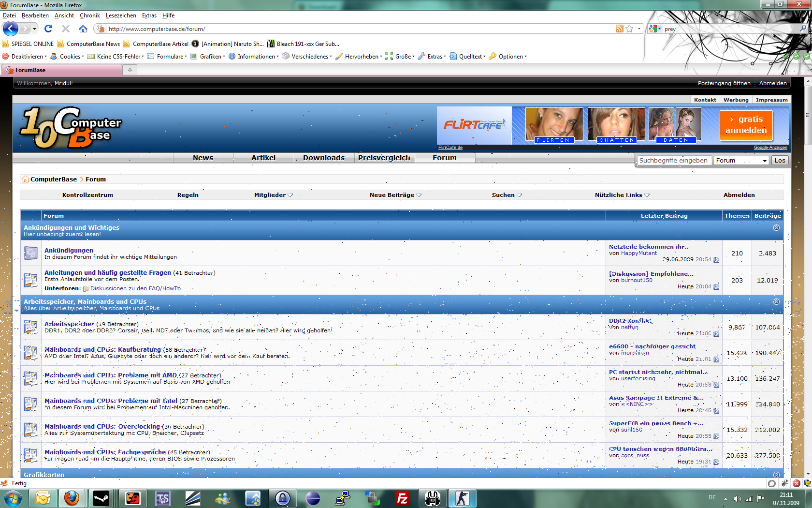The width and height of the screenshot is (812, 508).
Task: Open the Grafiken toolbar dropdown
Action: point(208,57)
